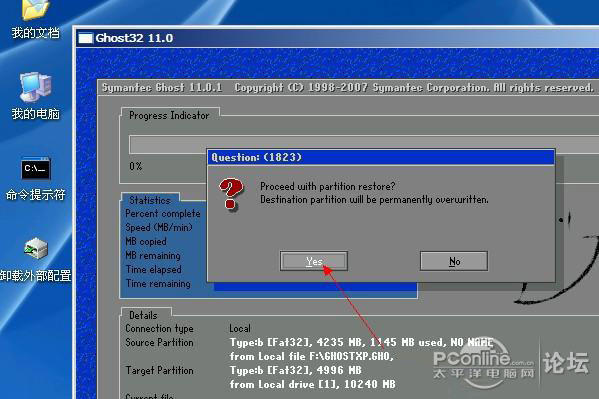Click the 命令提示符 icon label text
Image resolution: width=599 pixels, height=399 pixels.
coord(35,195)
